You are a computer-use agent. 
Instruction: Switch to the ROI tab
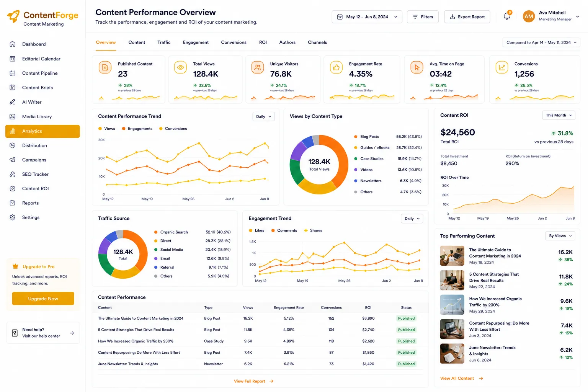pyautogui.click(x=263, y=42)
